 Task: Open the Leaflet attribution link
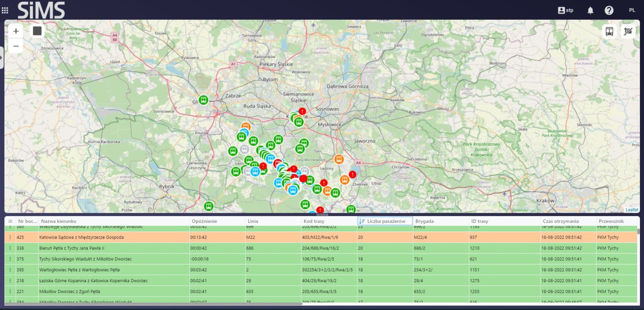[632, 210]
